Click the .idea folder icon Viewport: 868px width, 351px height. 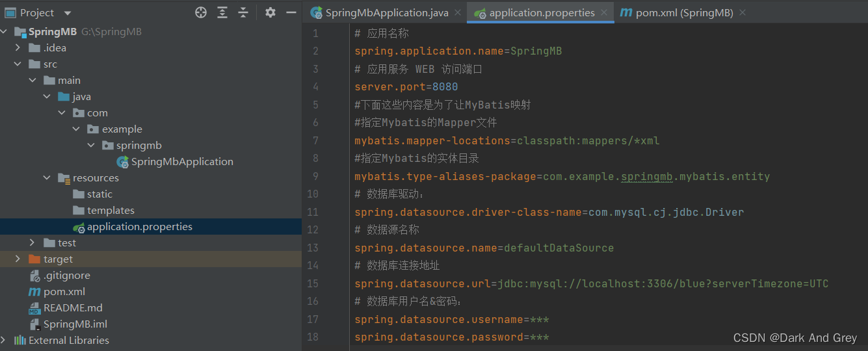pyautogui.click(x=34, y=48)
